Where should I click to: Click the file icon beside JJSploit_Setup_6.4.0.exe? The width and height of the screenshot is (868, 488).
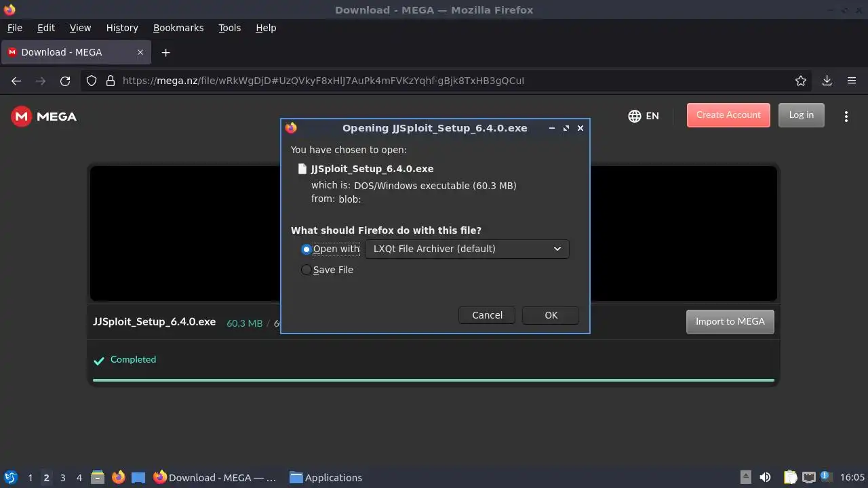302,169
